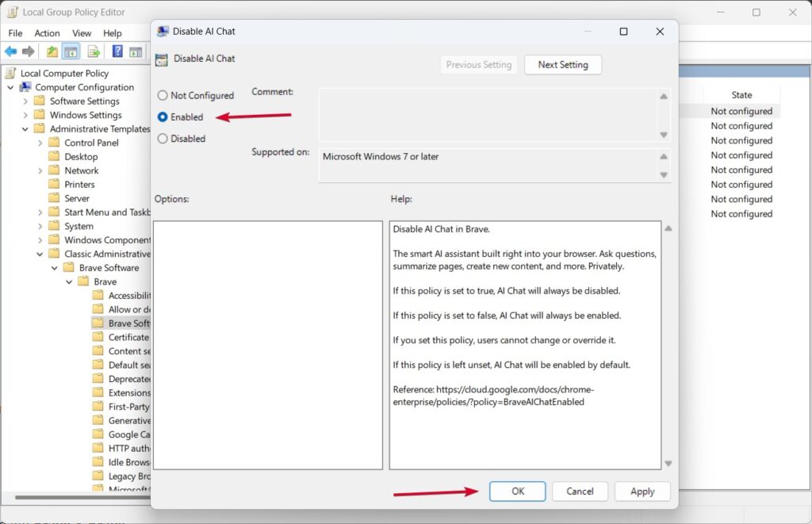Toggle the console tree pane icon

coord(71,52)
